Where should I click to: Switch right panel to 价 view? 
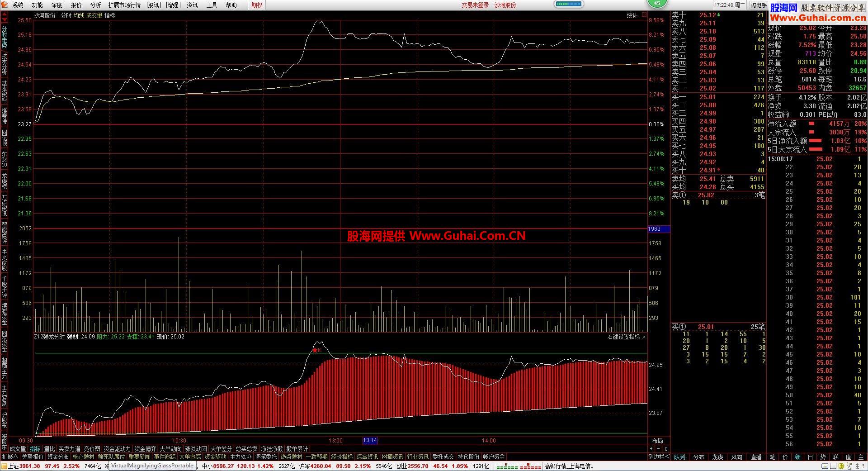pos(785,457)
